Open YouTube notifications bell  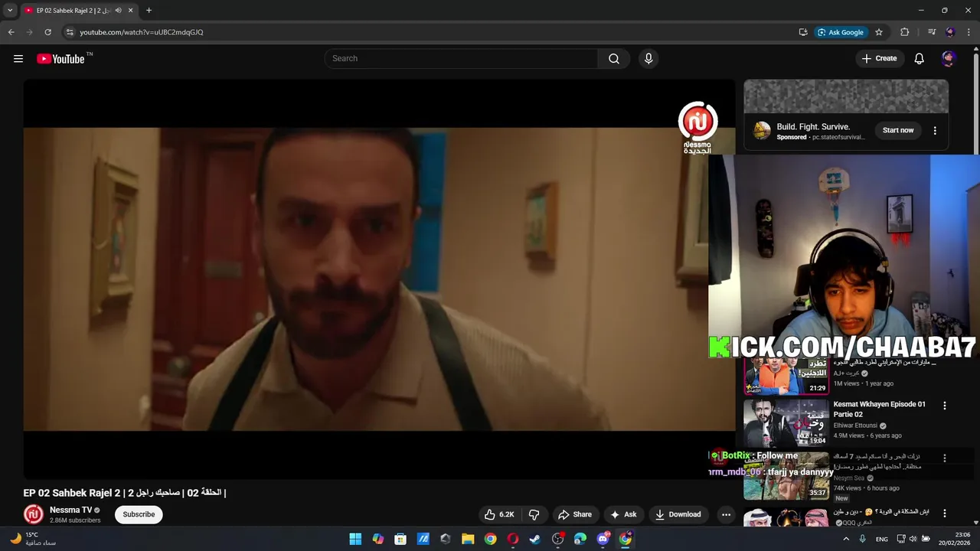tap(920, 58)
